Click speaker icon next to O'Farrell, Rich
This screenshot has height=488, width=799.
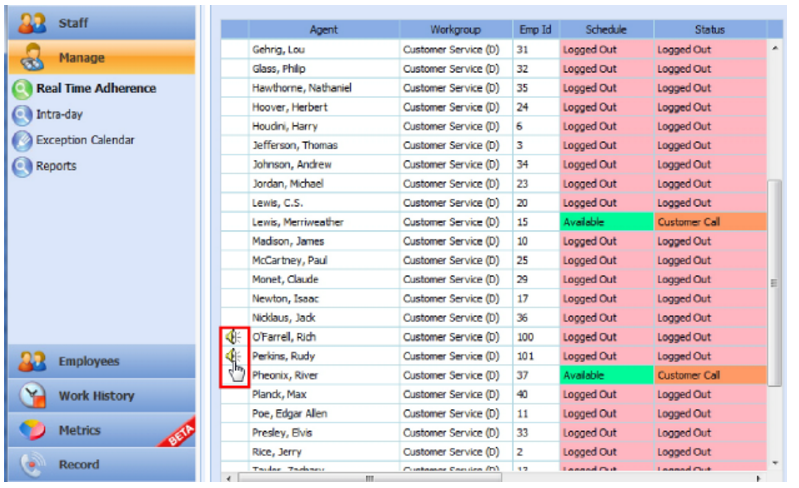(233, 337)
